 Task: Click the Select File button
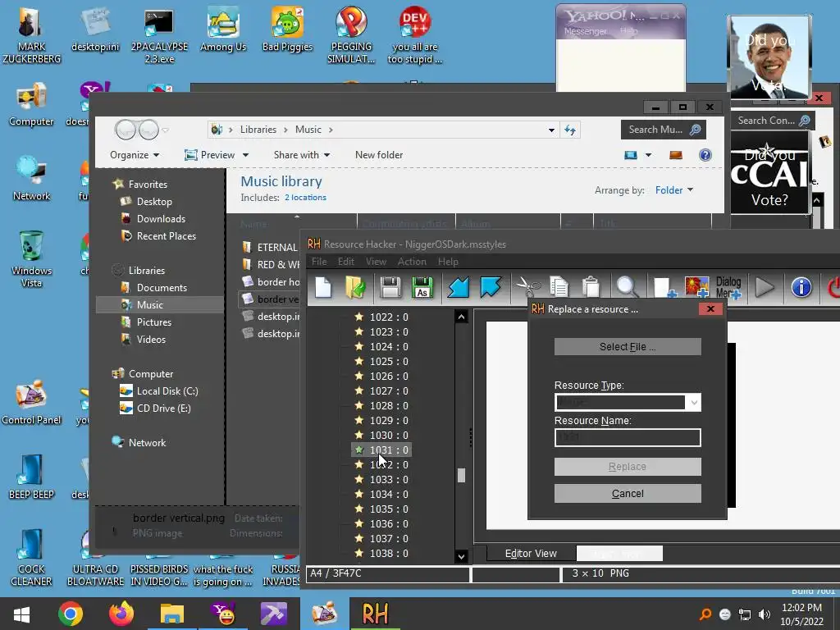pos(628,347)
